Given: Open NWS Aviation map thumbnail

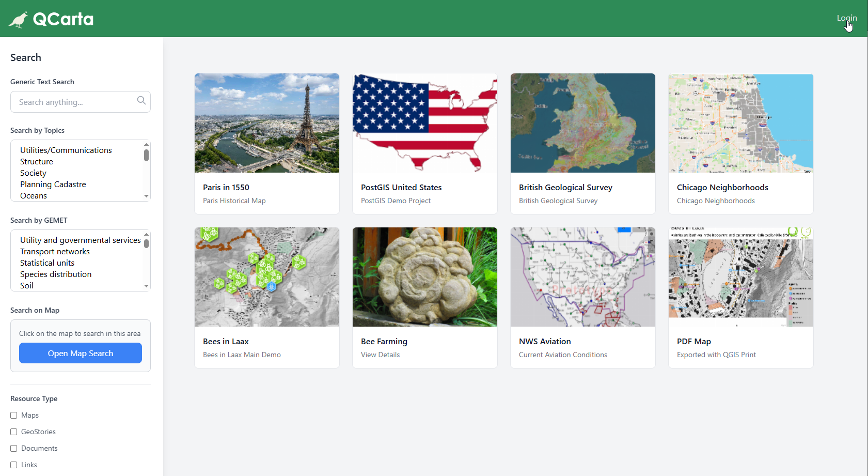Looking at the screenshot, I should tap(583, 277).
